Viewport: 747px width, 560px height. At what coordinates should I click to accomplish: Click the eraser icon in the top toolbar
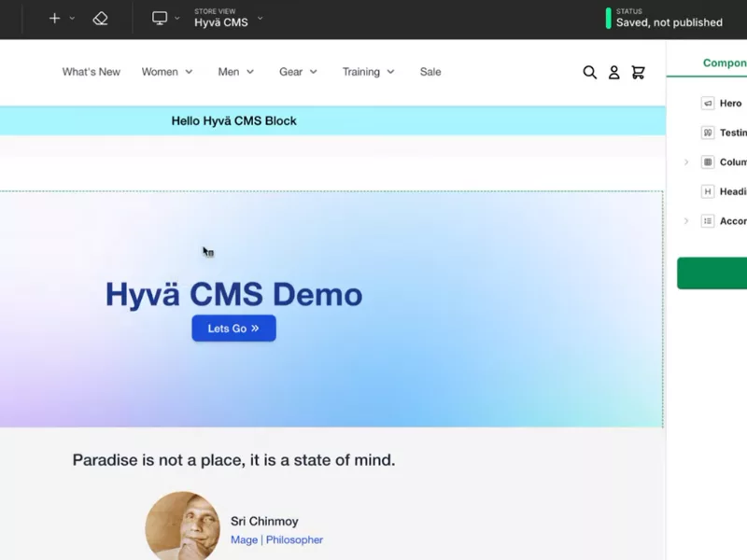tap(100, 18)
